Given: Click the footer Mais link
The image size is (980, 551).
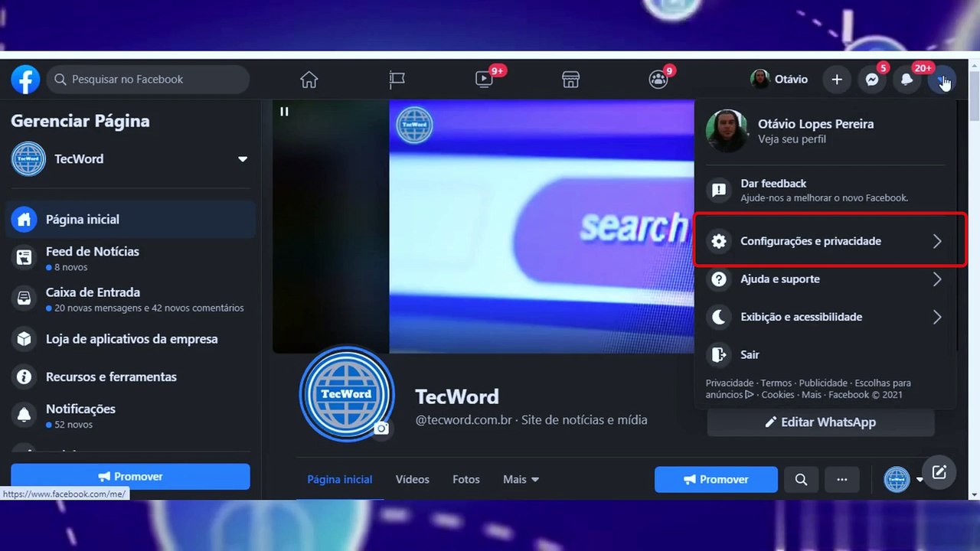Looking at the screenshot, I should coord(812,395).
